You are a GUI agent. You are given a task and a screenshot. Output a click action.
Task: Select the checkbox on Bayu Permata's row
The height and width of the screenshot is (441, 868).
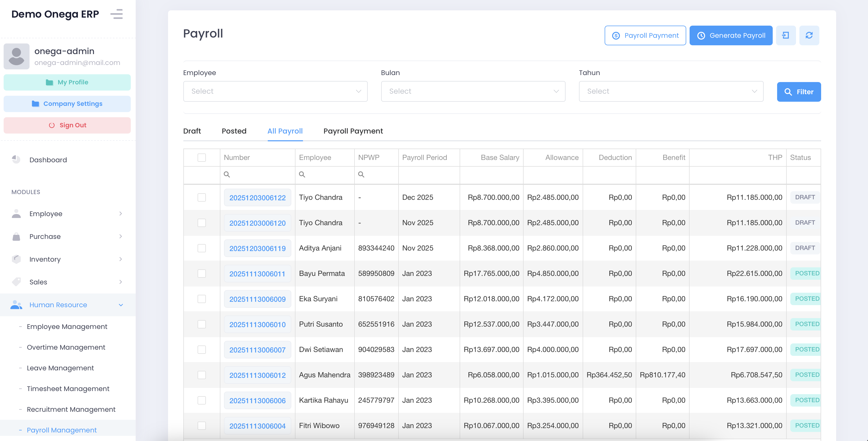pyautogui.click(x=201, y=273)
